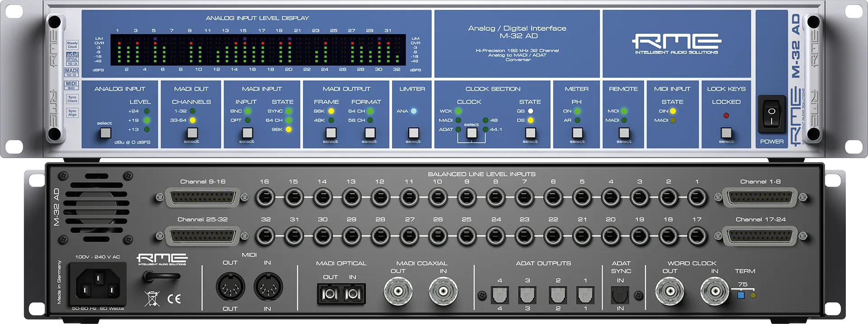Flip the front panel Power rocker switch
This screenshot has height=324, width=868.
[x=772, y=114]
